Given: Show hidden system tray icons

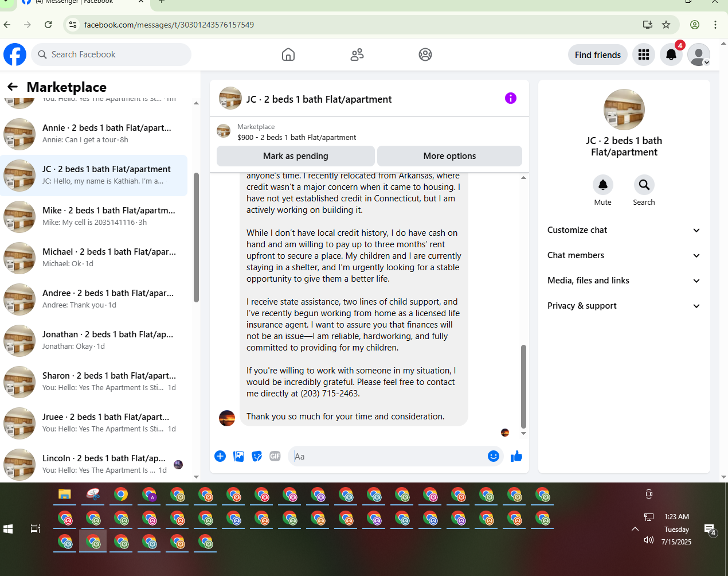Looking at the screenshot, I should 635,529.
